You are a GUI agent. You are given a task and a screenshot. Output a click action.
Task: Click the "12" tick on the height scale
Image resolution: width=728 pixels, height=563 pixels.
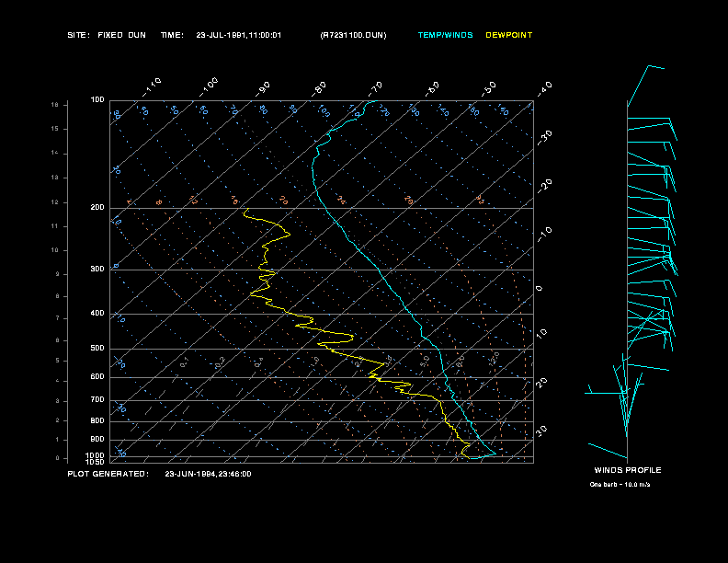(x=55, y=202)
